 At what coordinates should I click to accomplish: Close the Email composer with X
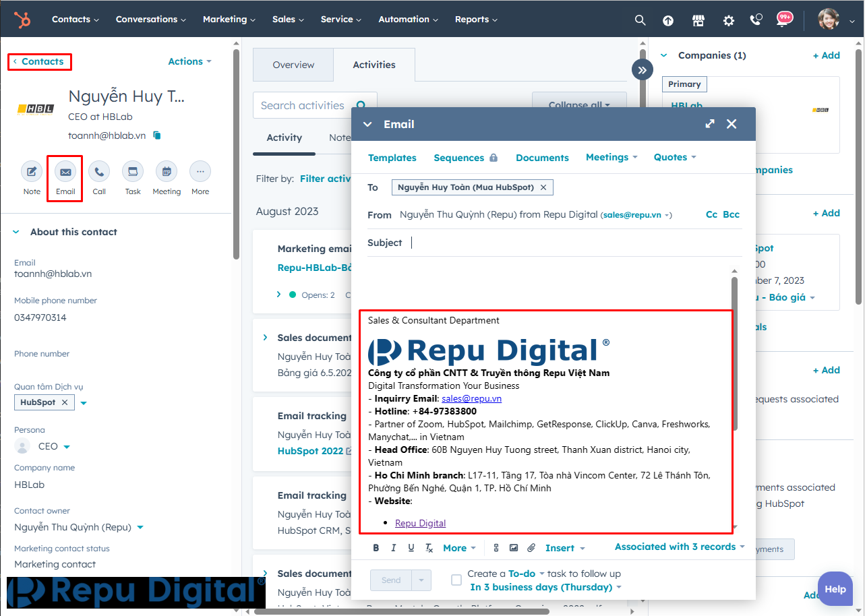tap(732, 124)
